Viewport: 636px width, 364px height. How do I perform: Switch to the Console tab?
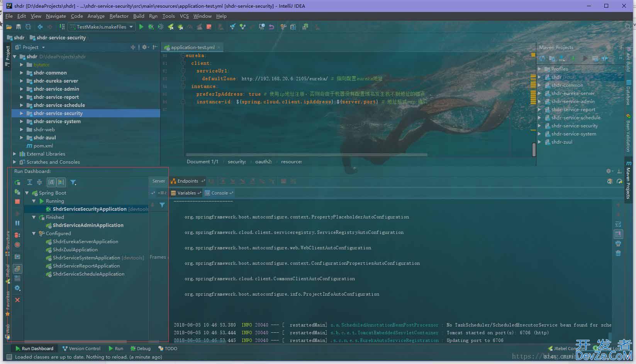pyautogui.click(x=219, y=193)
